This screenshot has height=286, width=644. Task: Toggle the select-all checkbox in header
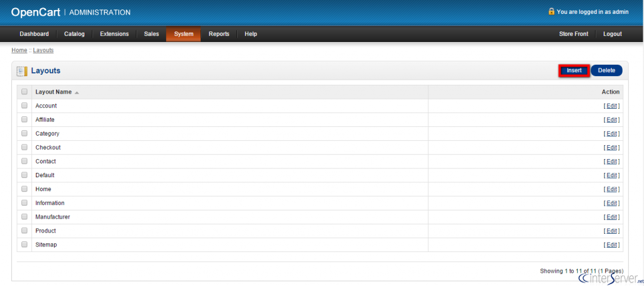[x=25, y=92]
